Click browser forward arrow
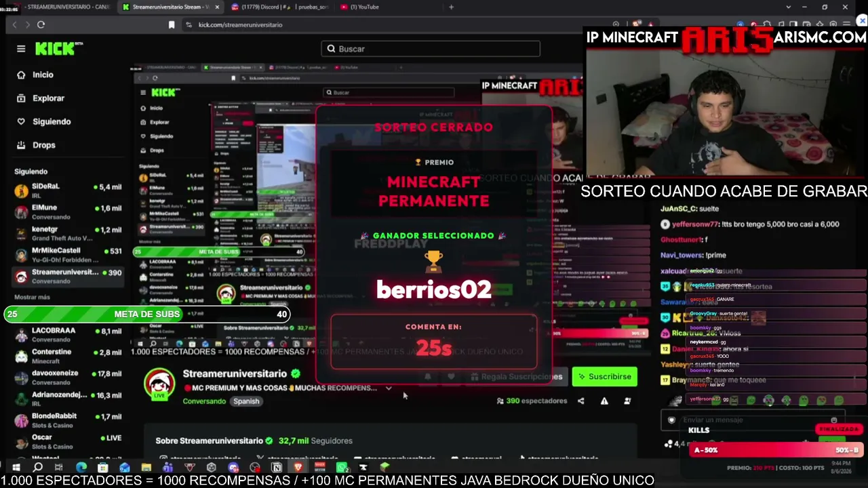Screen dimensions: 868x488 point(28,25)
